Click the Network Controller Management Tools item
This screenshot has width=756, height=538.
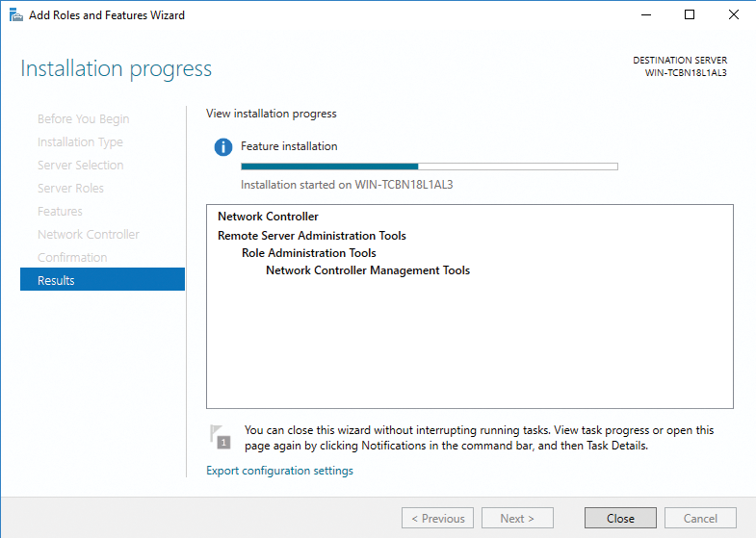pyautogui.click(x=367, y=270)
